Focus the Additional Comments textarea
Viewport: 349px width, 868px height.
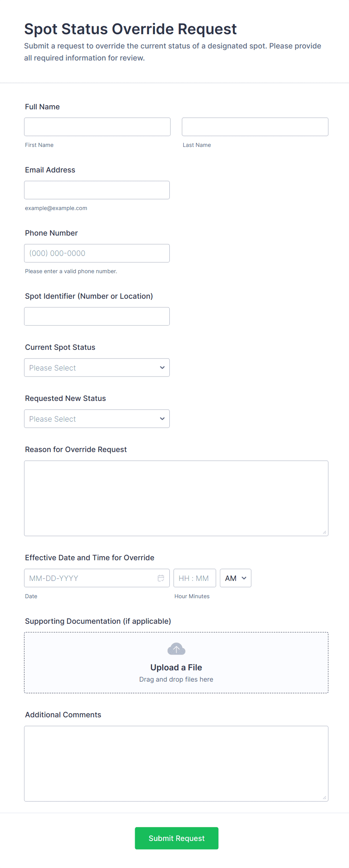point(176,764)
